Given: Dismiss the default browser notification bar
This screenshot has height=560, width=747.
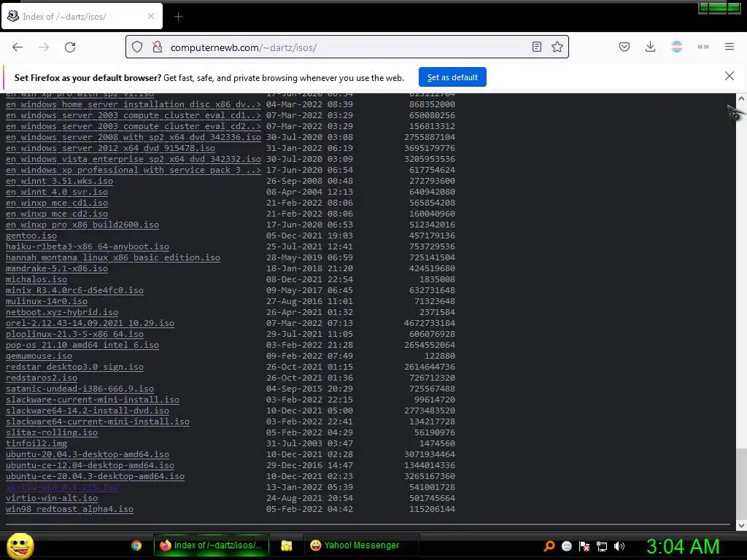Looking at the screenshot, I should pos(729,76).
